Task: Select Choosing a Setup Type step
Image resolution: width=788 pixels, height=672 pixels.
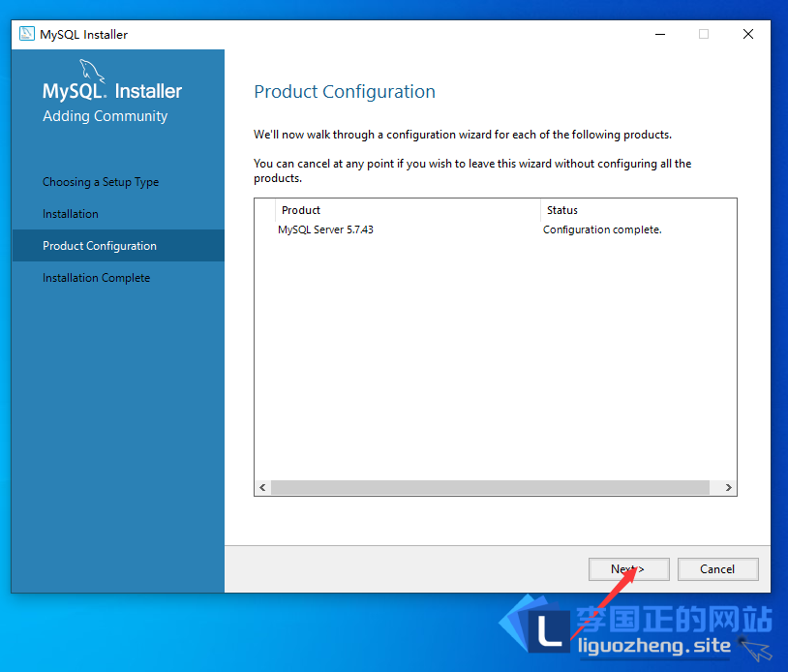Action: pos(101,182)
